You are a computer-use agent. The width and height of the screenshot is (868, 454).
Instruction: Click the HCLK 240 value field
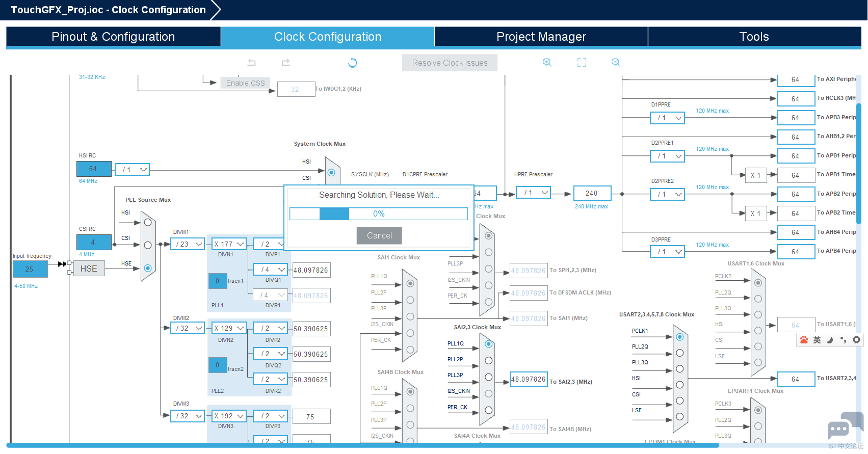tap(592, 193)
